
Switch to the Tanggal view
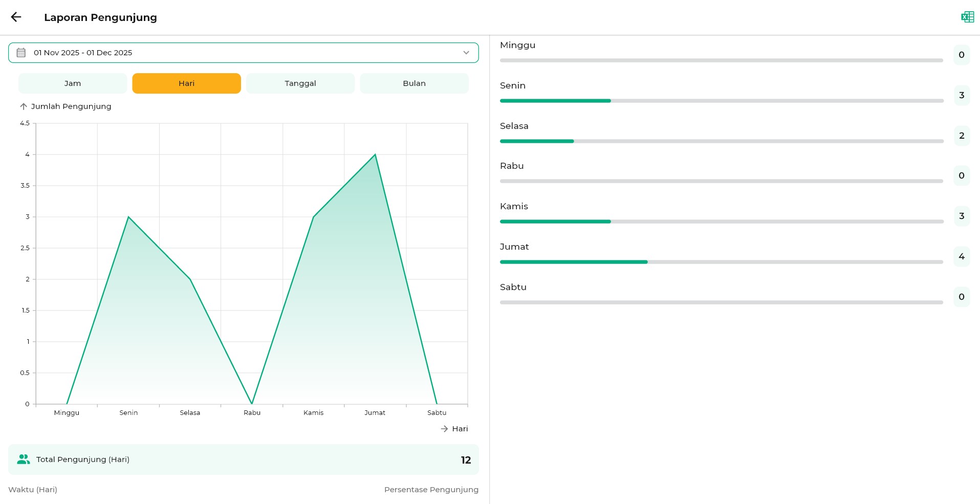point(300,83)
